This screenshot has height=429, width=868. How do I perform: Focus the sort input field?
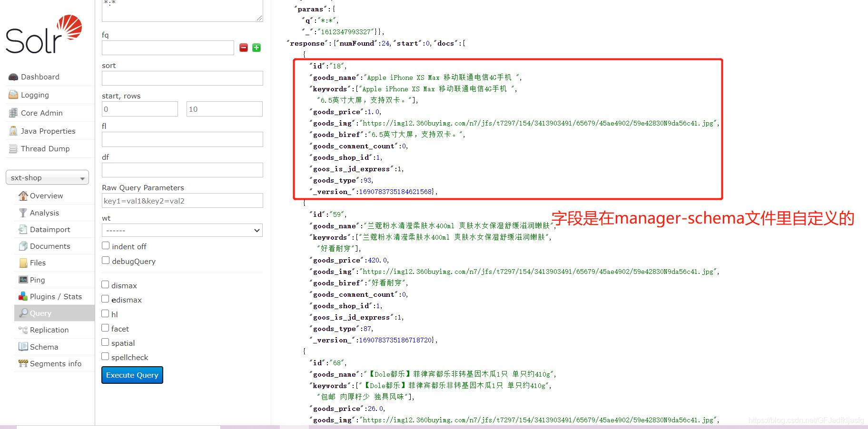pyautogui.click(x=182, y=78)
